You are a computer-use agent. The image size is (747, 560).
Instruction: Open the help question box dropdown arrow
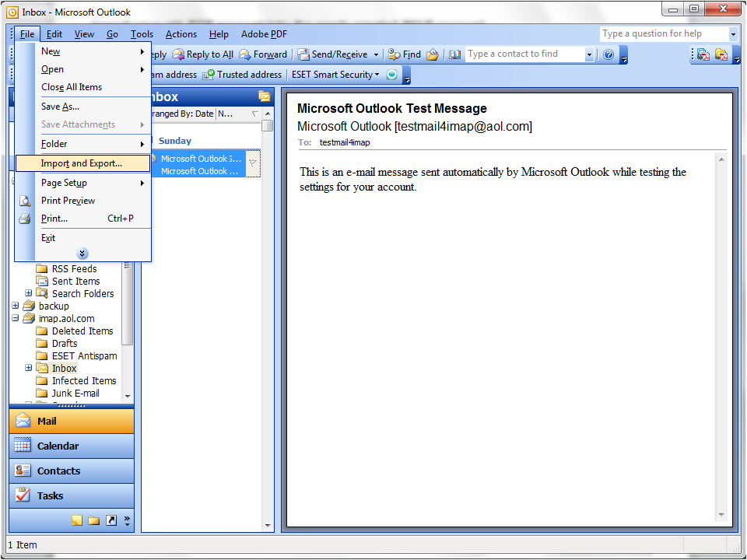(x=733, y=34)
